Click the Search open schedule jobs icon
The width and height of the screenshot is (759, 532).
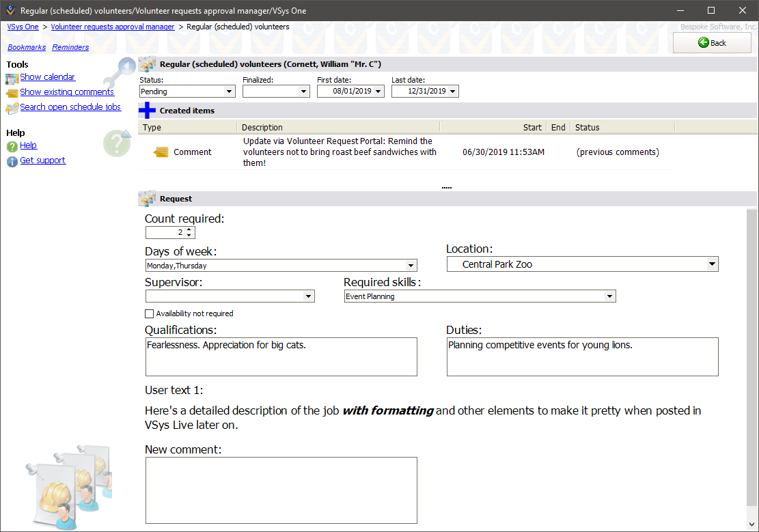pos(12,108)
